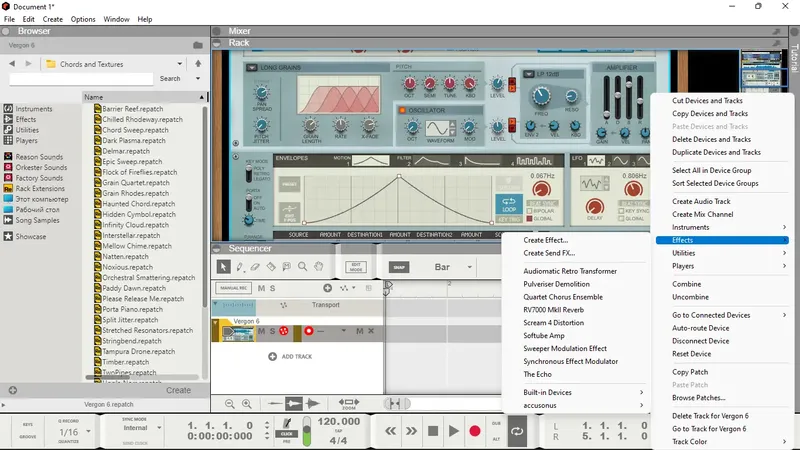Open the Create menu
The width and height of the screenshot is (800, 450).
tap(53, 19)
